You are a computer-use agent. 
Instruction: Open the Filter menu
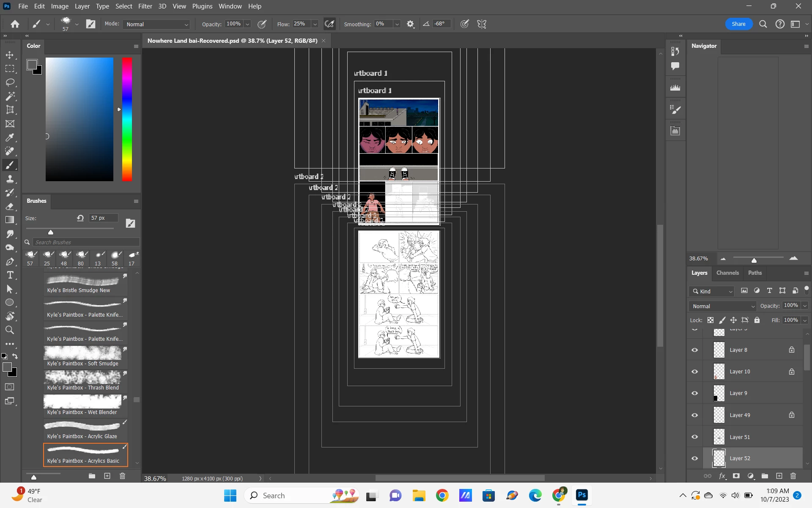(x=145, y=6)
